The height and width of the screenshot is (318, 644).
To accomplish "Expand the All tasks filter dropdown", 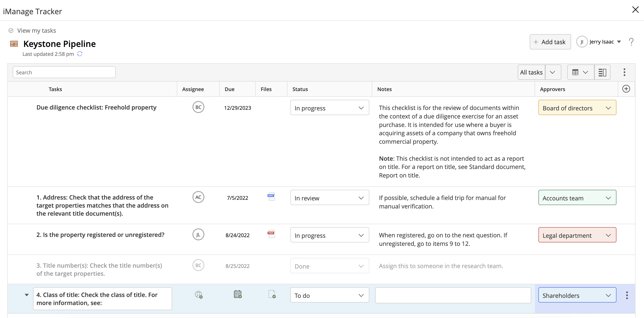I will tap(553, 72).
